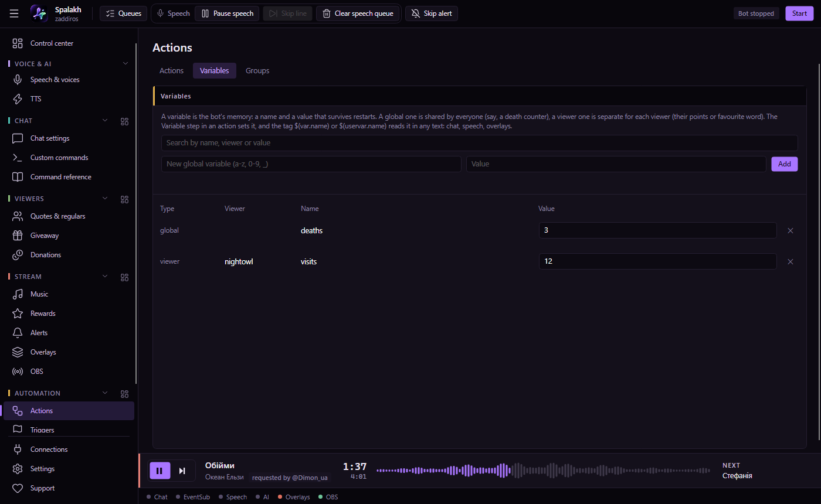Open the Alerts page
This screenshot has height=504, width=821.
click(69, 333)
